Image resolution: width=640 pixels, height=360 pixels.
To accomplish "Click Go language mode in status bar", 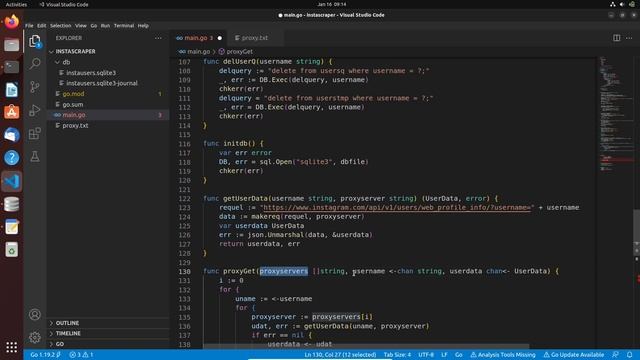I will click(458, 355).
